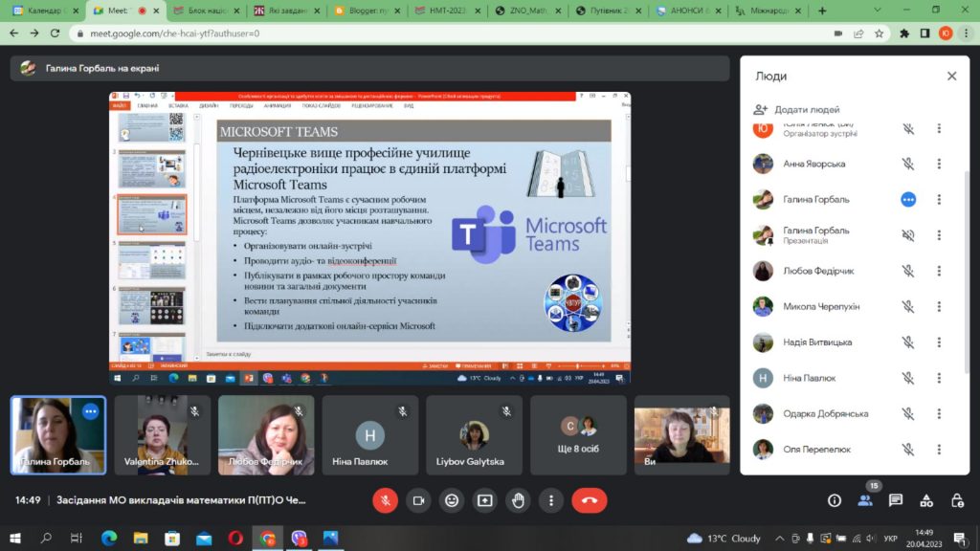The height and width of the screenshot is (551, 980).
Task: Open more actions for Одарка Добрянська
Action: click(939, 413)
